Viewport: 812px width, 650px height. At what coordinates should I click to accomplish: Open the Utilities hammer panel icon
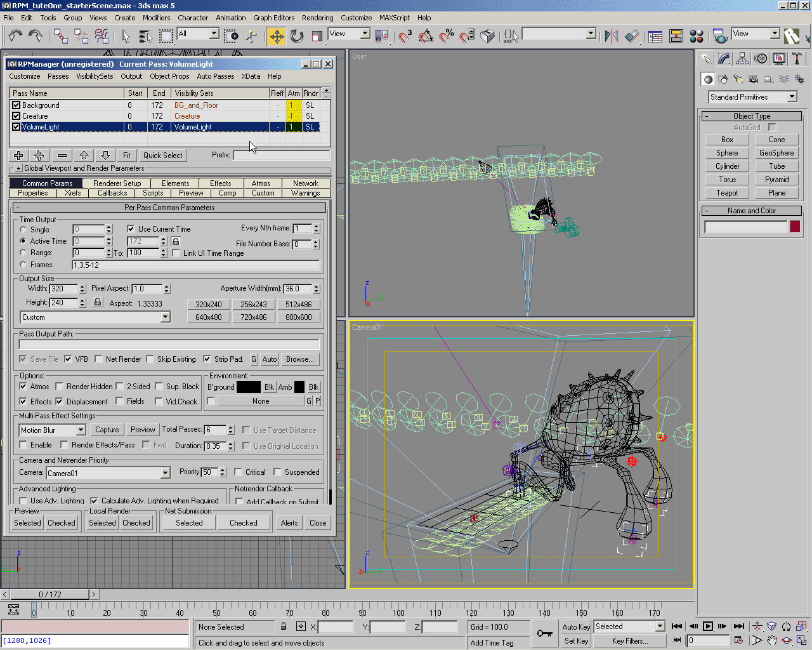797,59
